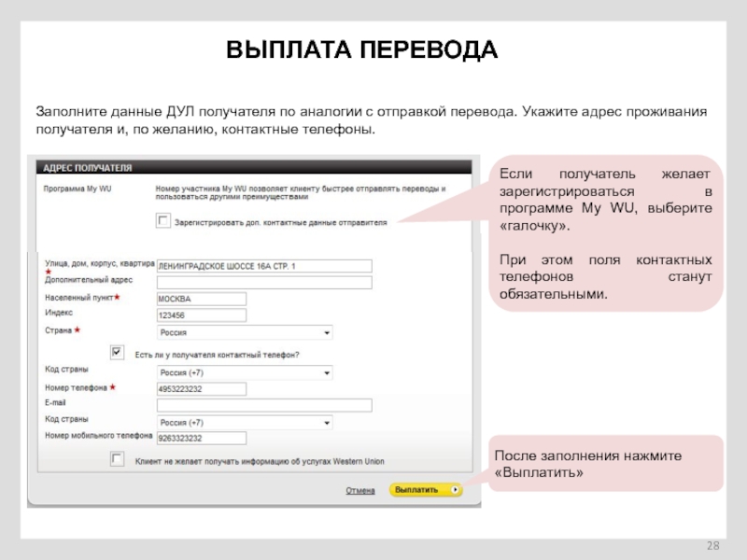
Task: Focus the empty E-mail input field
Action: click(264, 405)
